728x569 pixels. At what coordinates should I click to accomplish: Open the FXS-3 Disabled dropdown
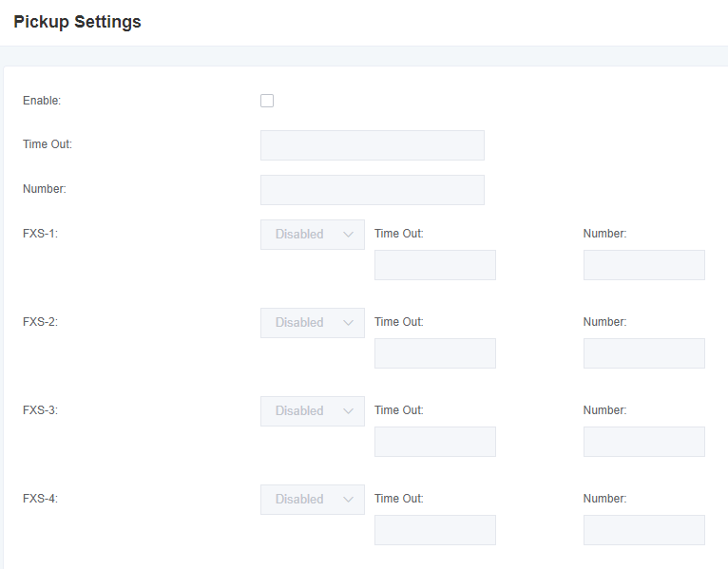coord(313,411)
